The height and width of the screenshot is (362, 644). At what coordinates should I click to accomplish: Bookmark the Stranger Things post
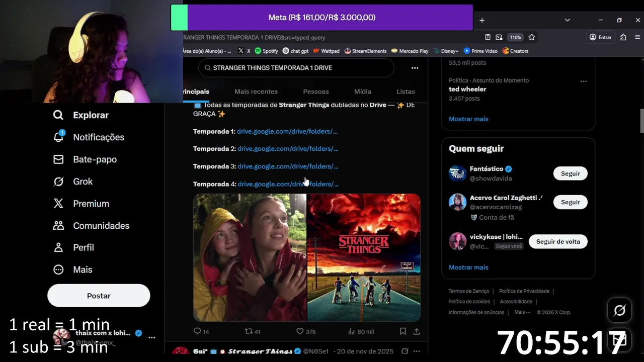click(x=403, y=331)
